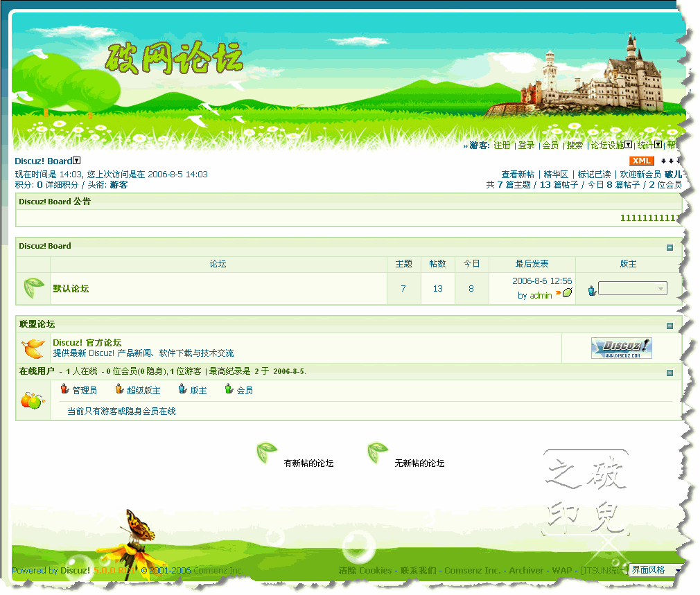
Task: Open the Discuz! 官方论坛 link
Action: [87, 343]
